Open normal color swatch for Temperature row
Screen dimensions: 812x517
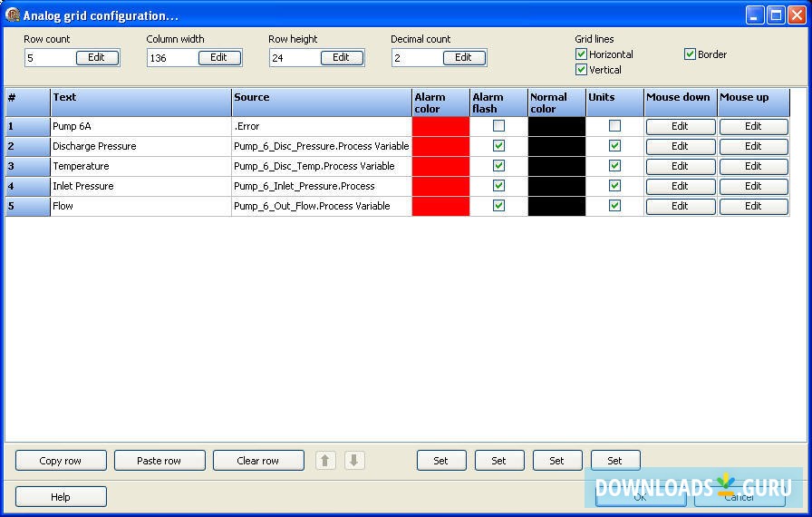[x=556, y=166]
